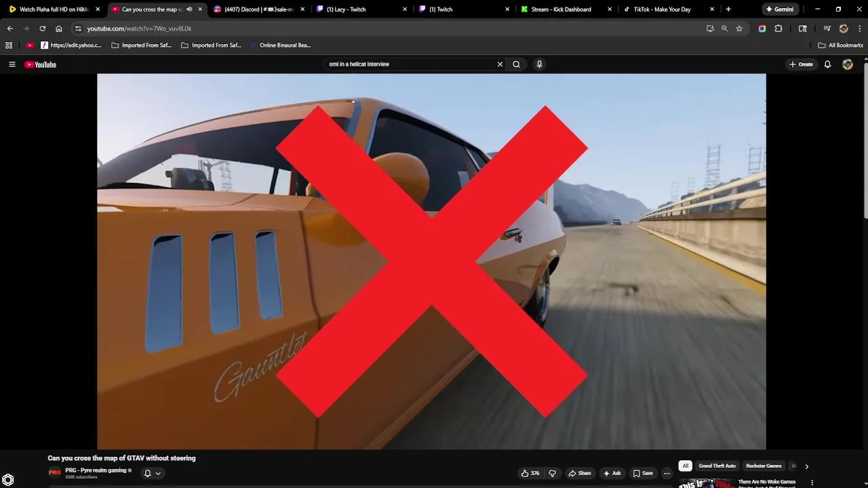Save the video to a playlist
Image resolution: width=868 pixels, height=488 pixels.
click(643, 473)
